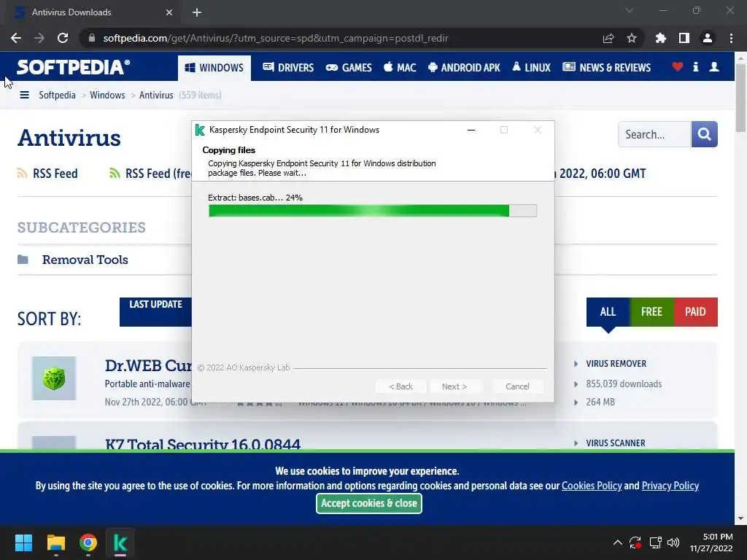Click the green RSS Feed (free) icon
Screen dimensions: 747x560
(x=115, y=173)
